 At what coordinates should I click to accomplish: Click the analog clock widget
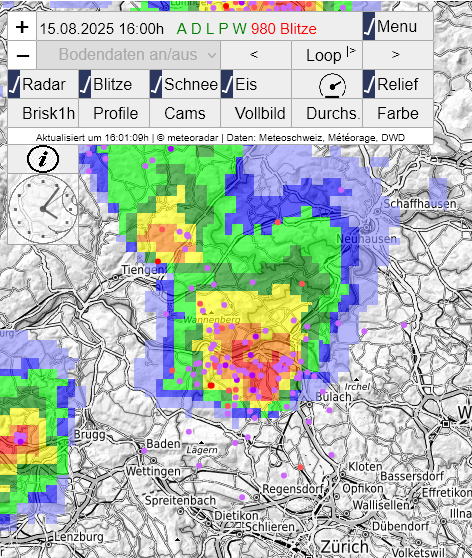point(43,209)
